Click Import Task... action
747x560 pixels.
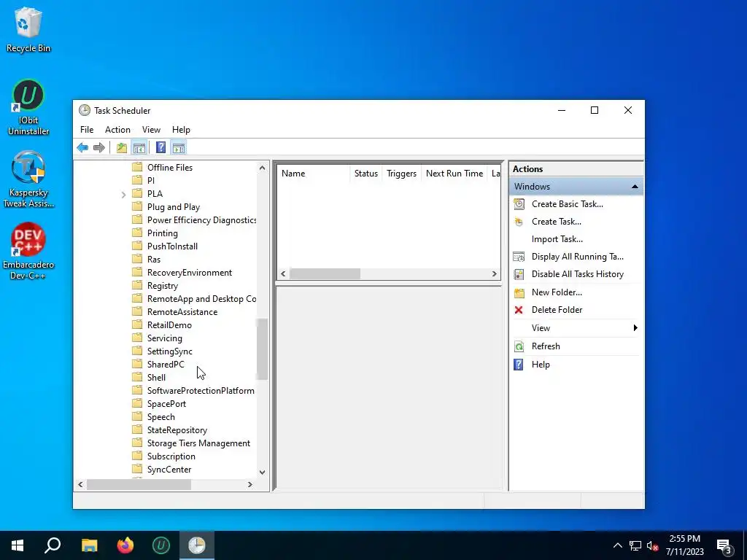tap(557, 239)
